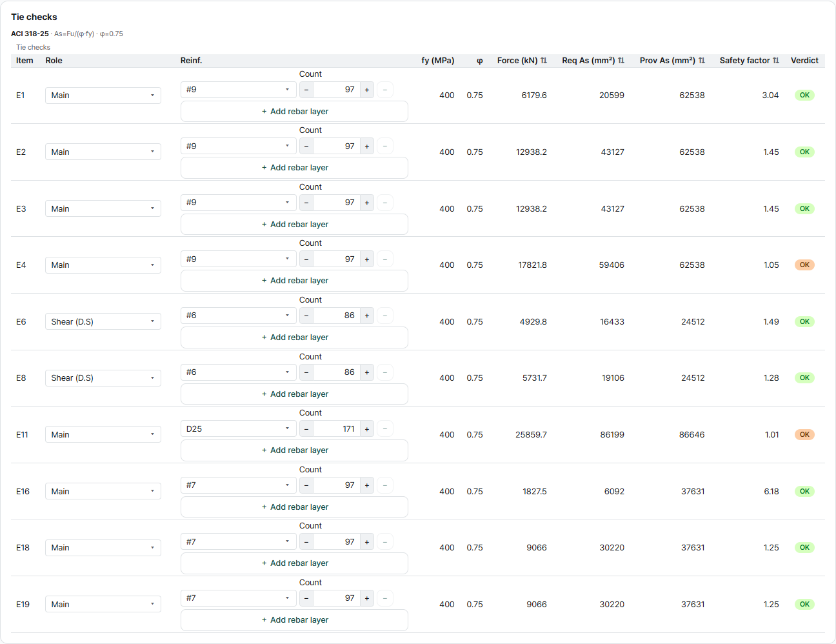Image resolution: width=836 pixels, height=644 pixels.
Task: Increase rebar count for row E1
Action: [367, 90]
